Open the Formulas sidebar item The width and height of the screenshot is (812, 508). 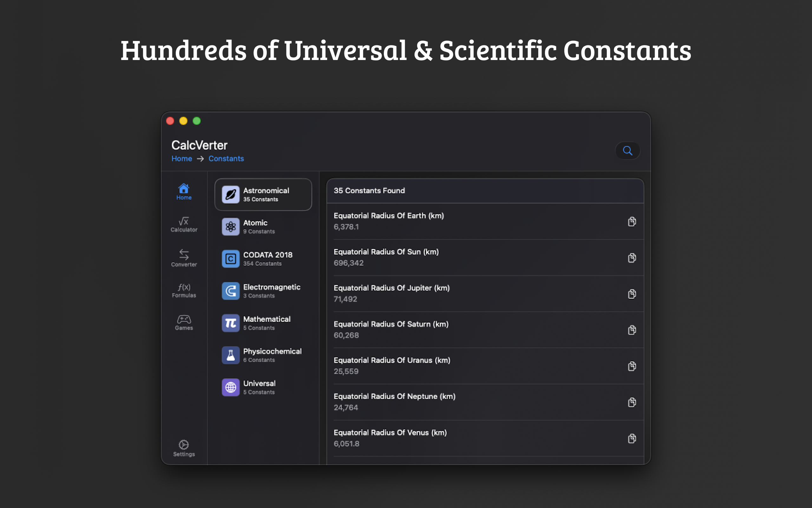(184, 291)
